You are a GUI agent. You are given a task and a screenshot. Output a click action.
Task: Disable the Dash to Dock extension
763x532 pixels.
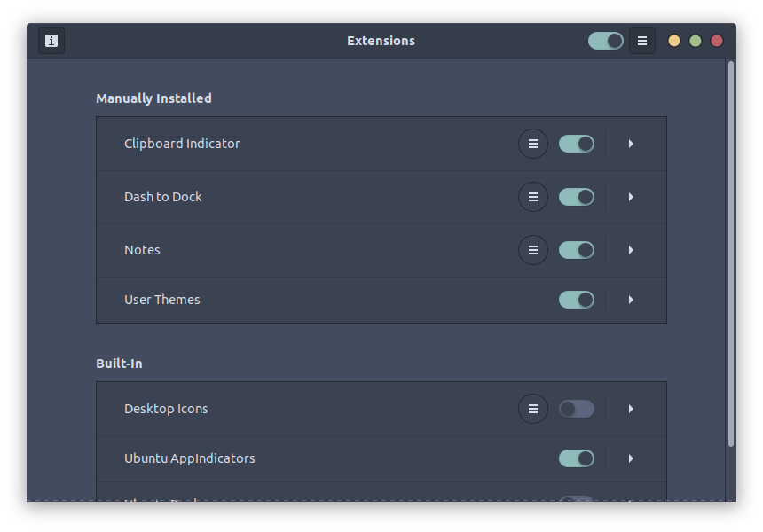coord(576,197)
